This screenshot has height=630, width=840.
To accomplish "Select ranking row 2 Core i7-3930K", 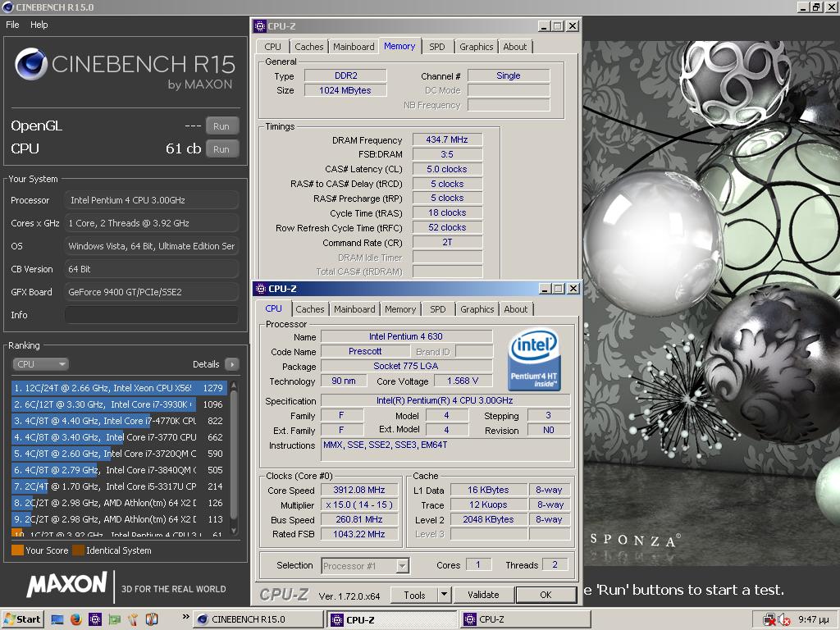I will (x=119, y=404).
